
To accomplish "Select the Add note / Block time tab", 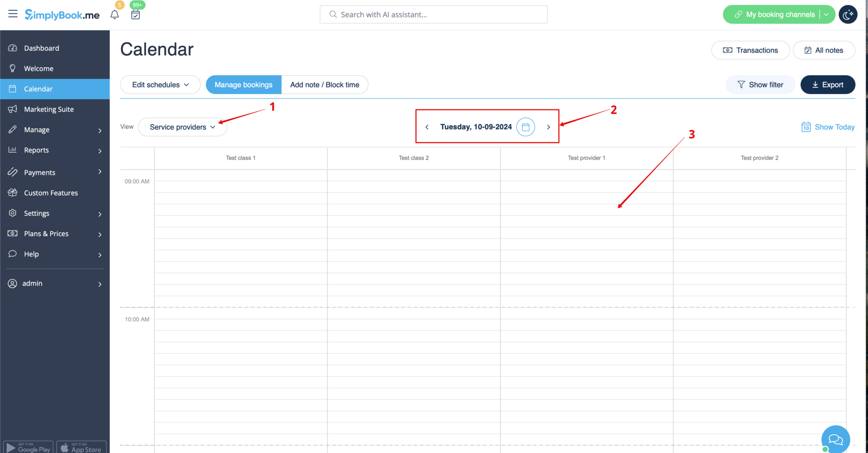I will click(x=325, y=84).
